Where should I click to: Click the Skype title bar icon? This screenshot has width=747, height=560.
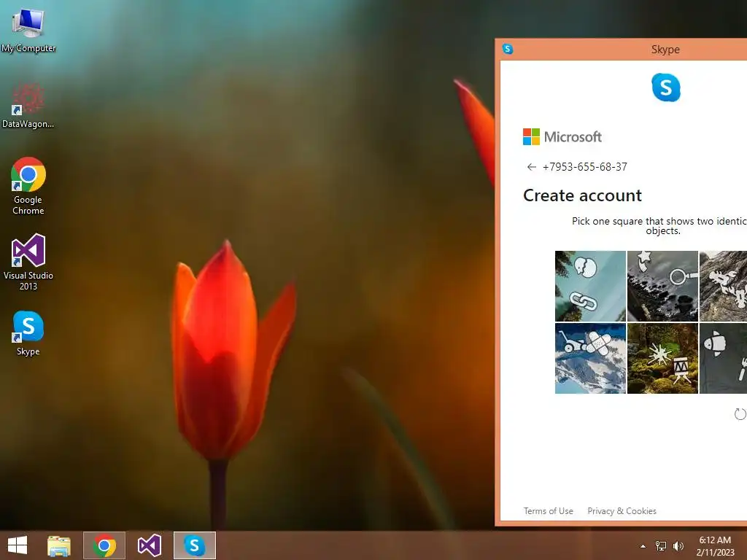(x=508, y=49)
